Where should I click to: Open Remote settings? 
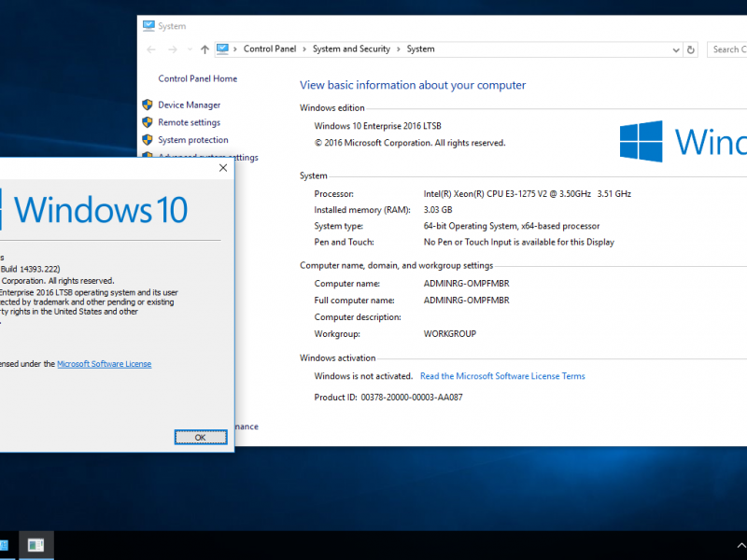pyautogui.click(x=190, y=122)
